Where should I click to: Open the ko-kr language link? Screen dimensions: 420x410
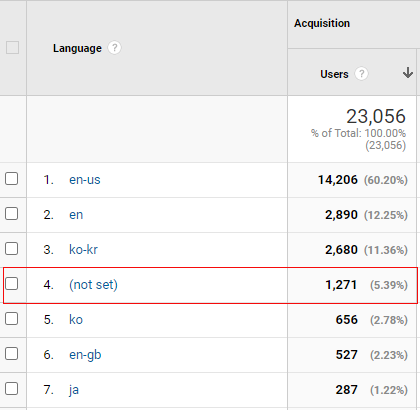[83, 250]
